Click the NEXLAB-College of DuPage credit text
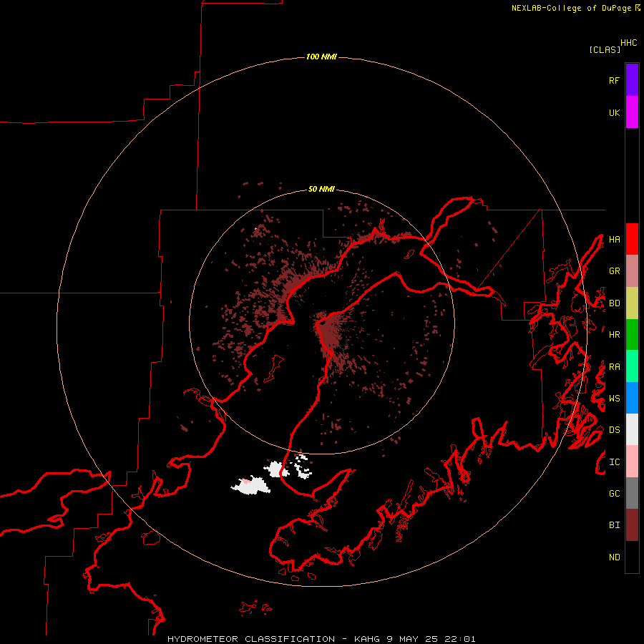 click(x=576, y=8)
